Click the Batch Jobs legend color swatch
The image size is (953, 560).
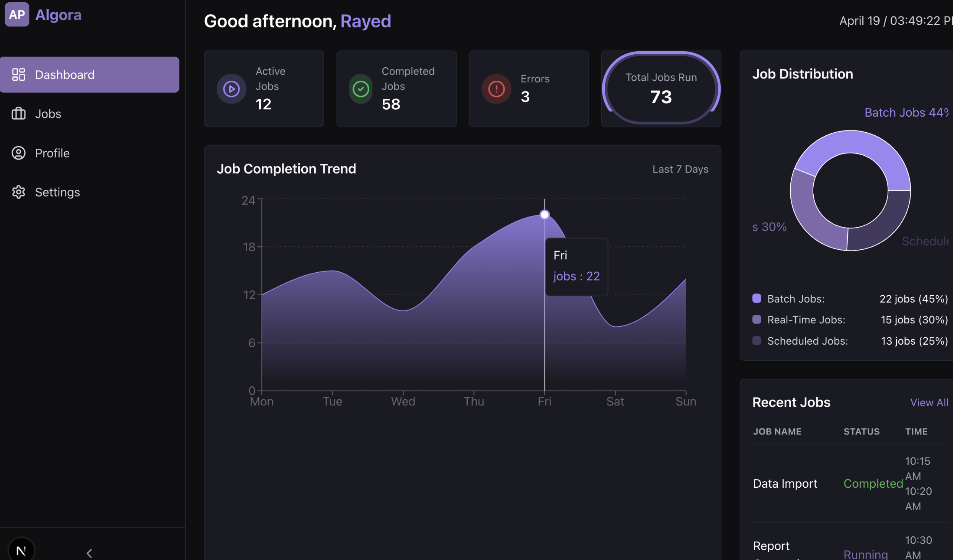(x=756, y=298)
